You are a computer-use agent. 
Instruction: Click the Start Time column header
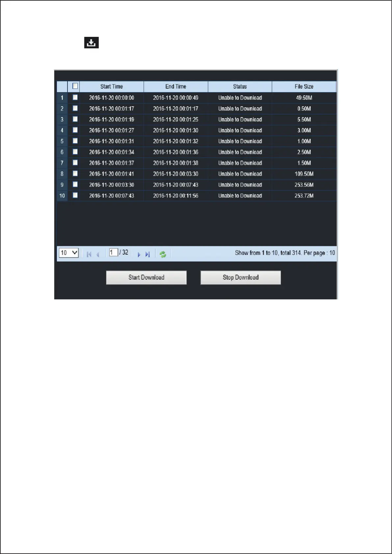click(112, 87)
